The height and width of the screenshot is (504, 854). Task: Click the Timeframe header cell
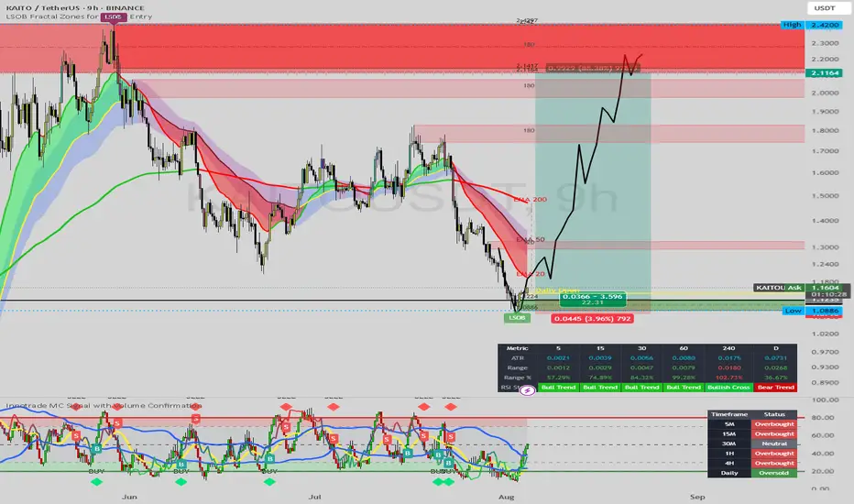tap(729, 414)
